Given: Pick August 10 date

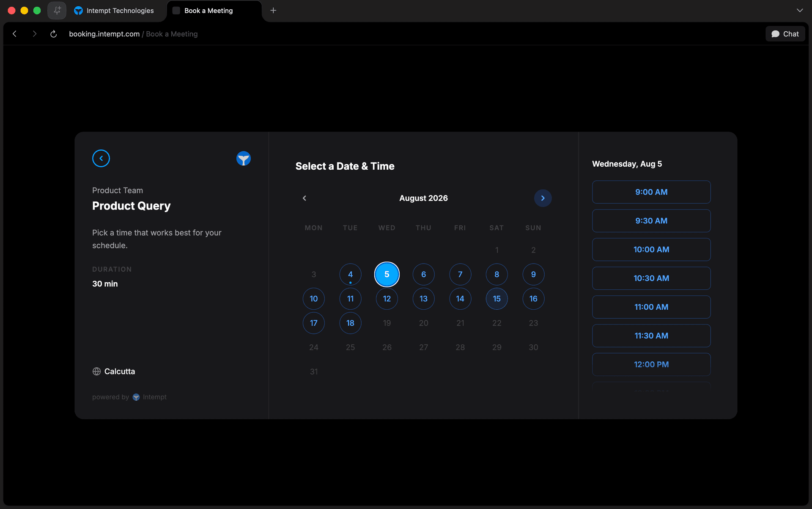Looking at the screenshot, I should tap(314, 299).
